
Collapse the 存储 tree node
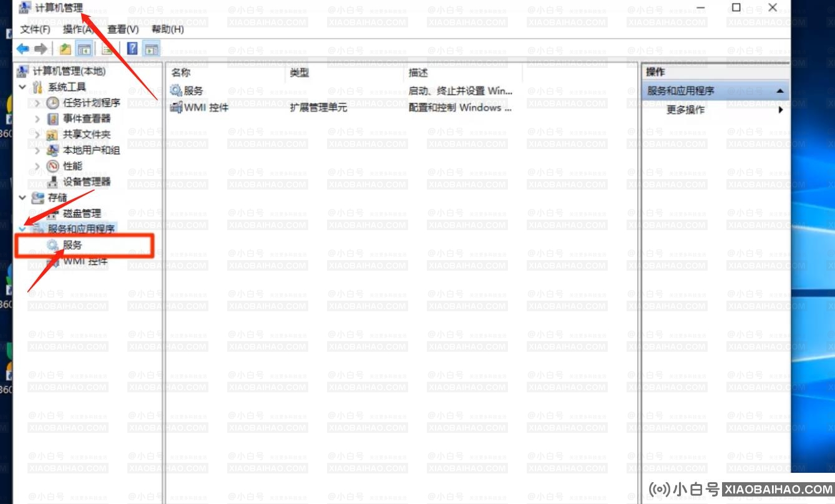click(22, 198)
